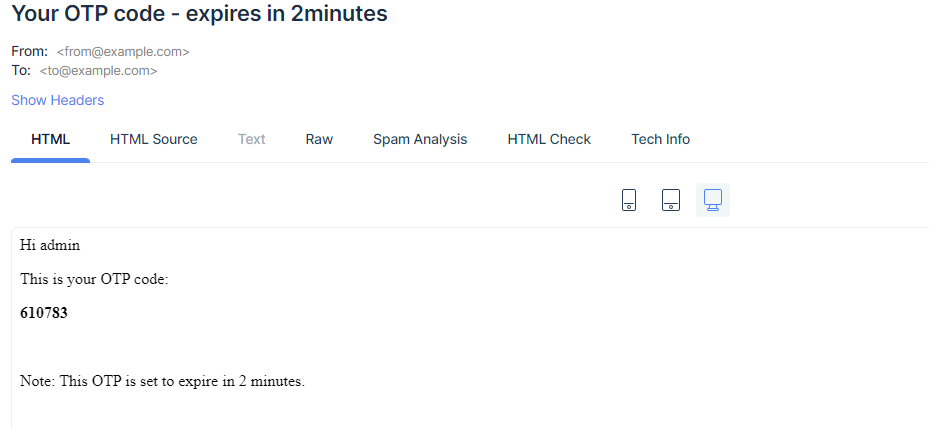The image size is (929, 429).
Task: Switch to the HTML Source tab
Action: (x=154, y=139)
